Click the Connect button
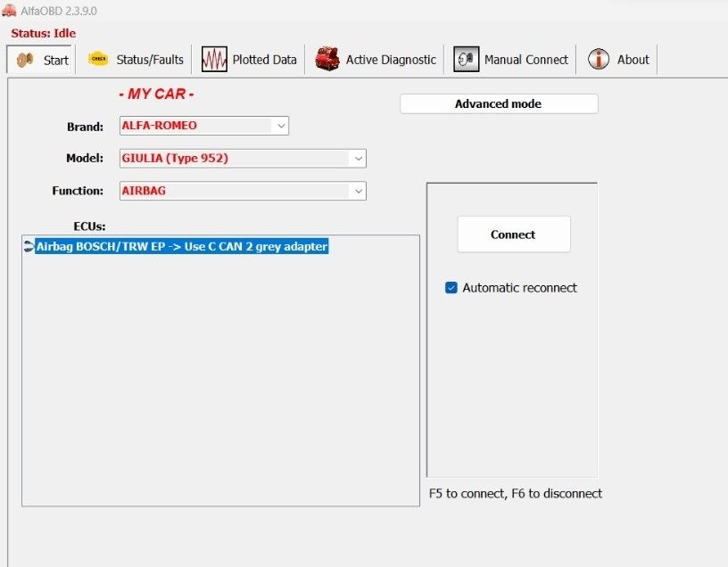The width and height of the screenshot is (728, 567). [514, 234]
